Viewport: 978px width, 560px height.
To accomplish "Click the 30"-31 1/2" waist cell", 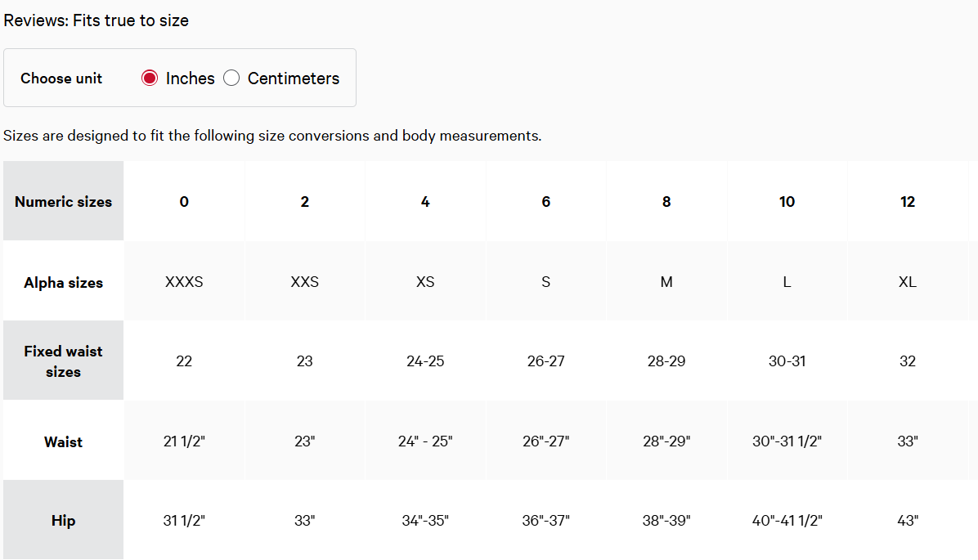I will 787,441.
